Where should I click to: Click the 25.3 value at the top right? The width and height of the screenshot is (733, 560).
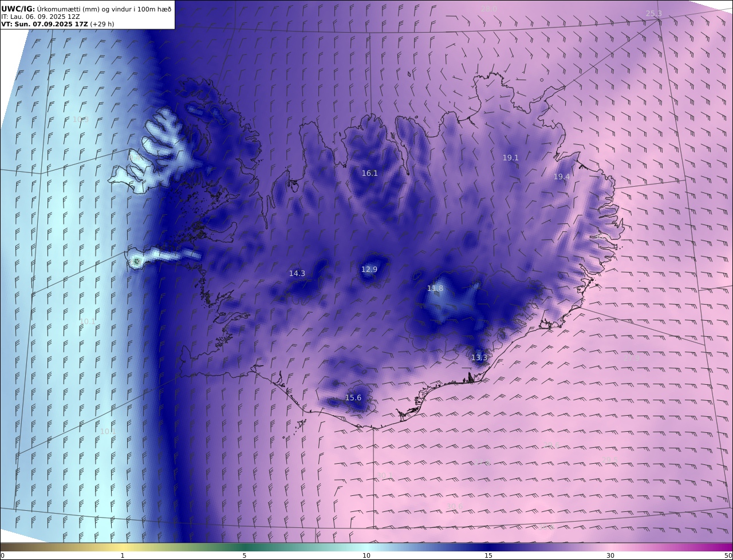[x=653, y=13]
